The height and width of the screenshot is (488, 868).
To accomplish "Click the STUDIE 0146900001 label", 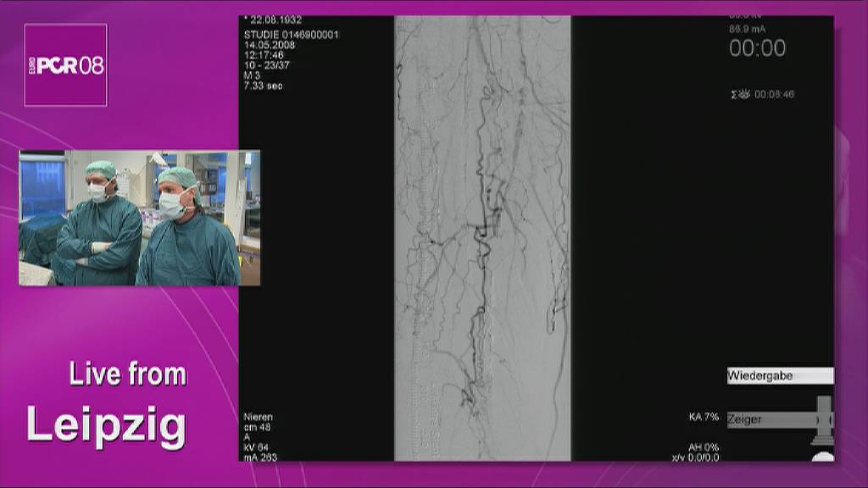I will [x=291, y=35].
